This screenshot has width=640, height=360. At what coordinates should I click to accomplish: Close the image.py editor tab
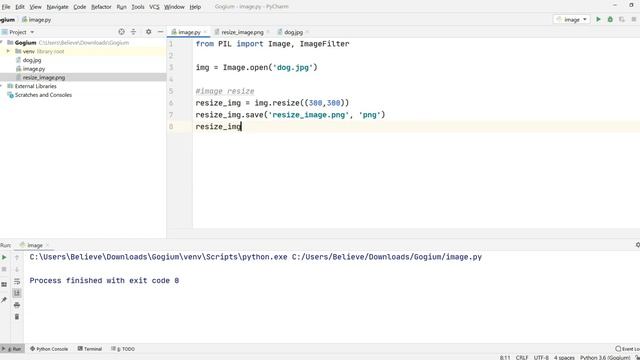205,32
